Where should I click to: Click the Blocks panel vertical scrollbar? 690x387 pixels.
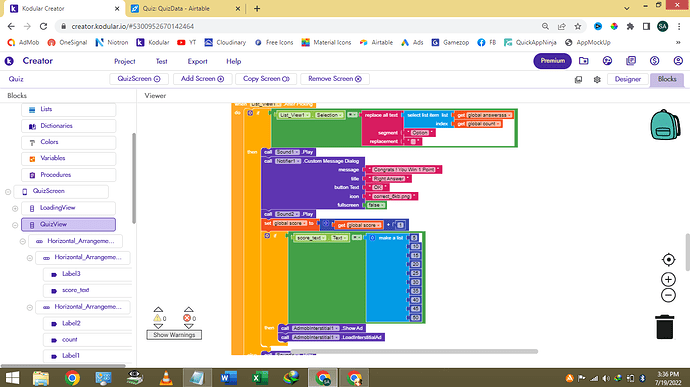click(x=134, y=178)
